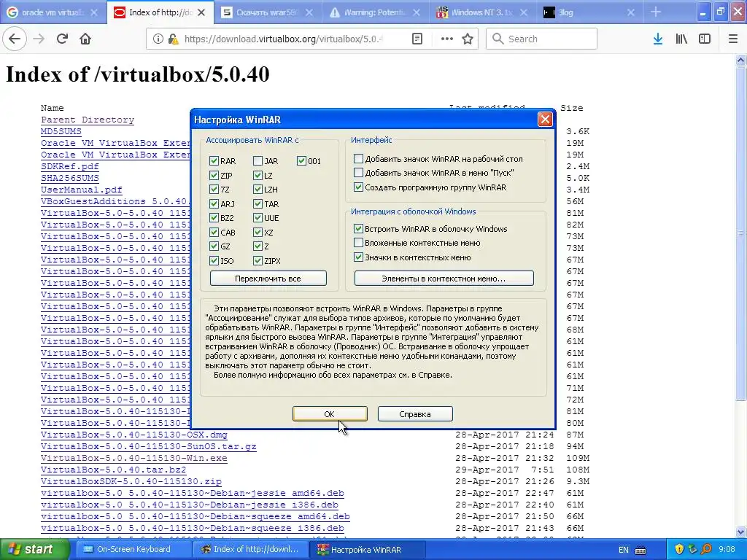
Task: Open the 'Parent Directory' link
Action: point(88,120)
